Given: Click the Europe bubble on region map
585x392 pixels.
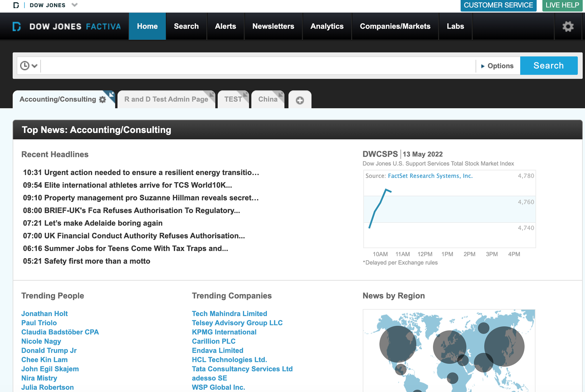Looking at the screenshot, I should pyautogui.click(x=450, y=347).
